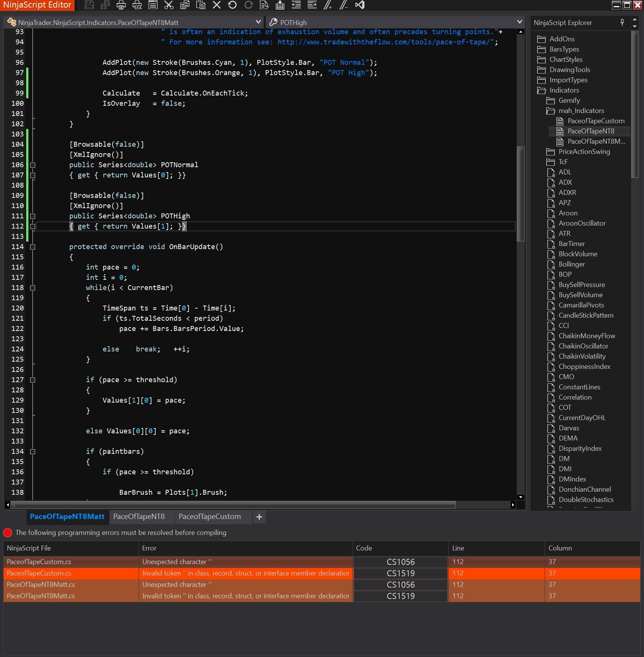The width and height of the screenshot is (644, 657).
Task: Decrease the line indent
Action: [296, 5]
